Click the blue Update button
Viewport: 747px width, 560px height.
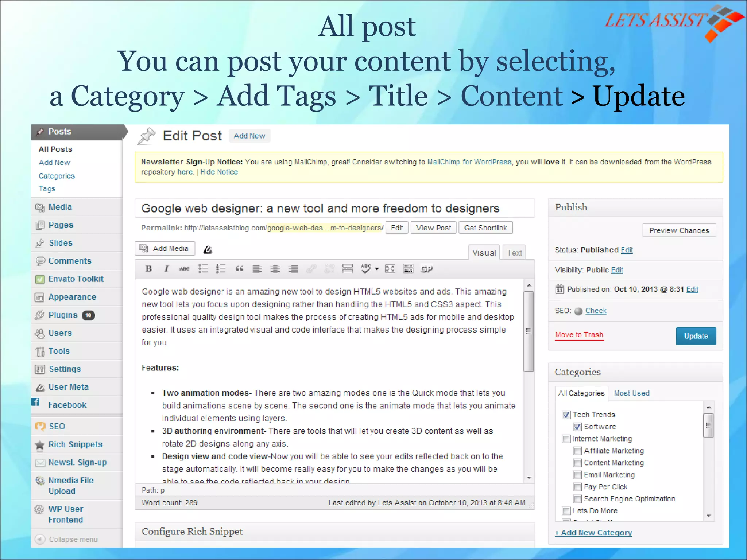tap(696, 336)
